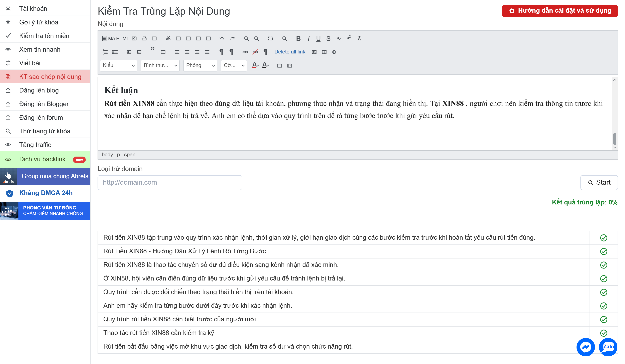Open the Kiểu style dropdown
The image size is (625, 364).
(119, 65)
